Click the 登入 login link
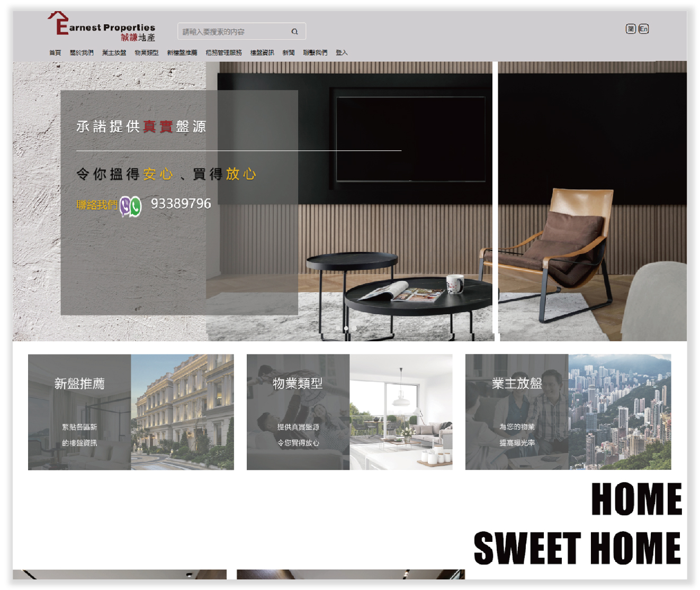The height and width of the screenshot is (590, 700). 342,53
